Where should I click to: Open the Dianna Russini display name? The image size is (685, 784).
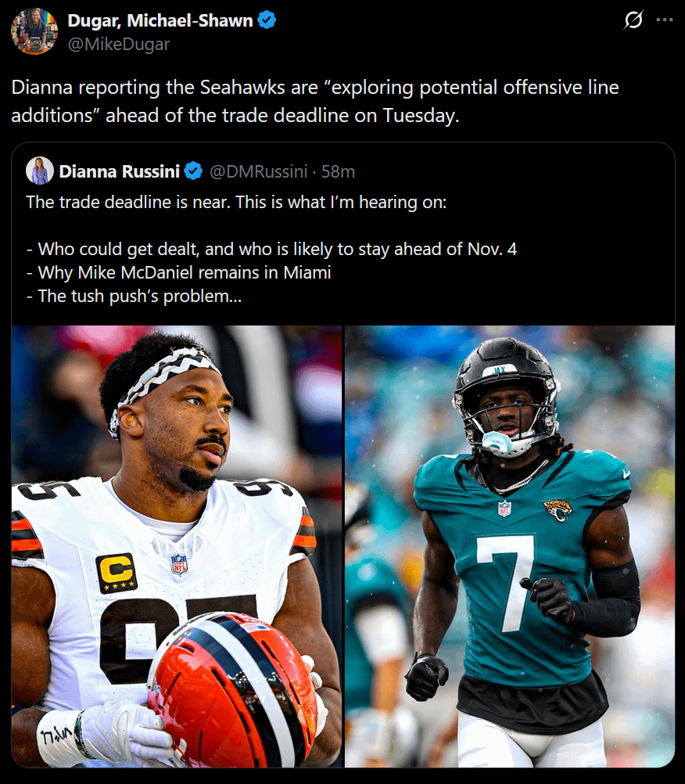pos(120,171)
